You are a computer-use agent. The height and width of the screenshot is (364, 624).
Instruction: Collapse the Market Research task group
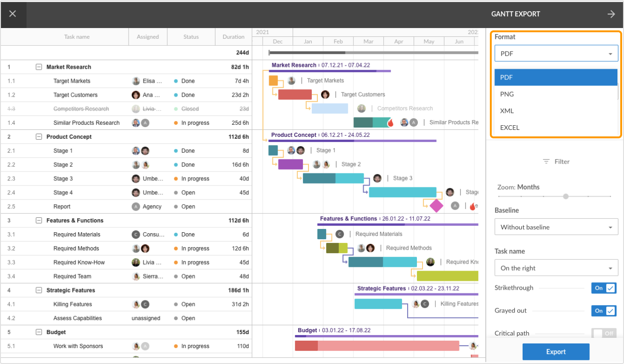pos(39,67)
